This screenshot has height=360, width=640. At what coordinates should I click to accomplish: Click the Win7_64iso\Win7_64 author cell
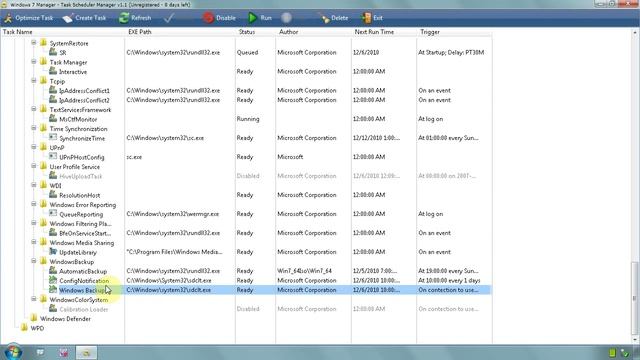[304, 271]
